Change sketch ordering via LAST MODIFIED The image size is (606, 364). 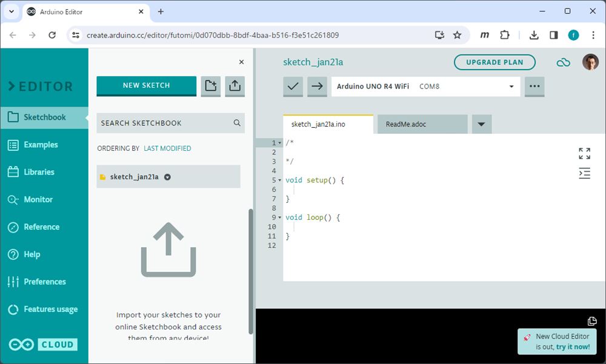167,148
